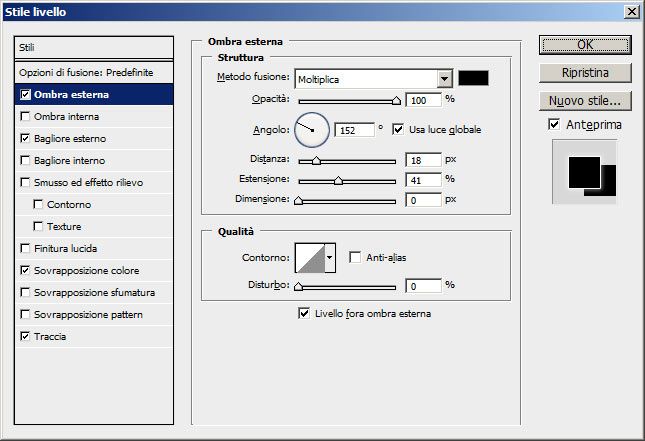The height and width of the screenshot is (441, 645).
Task: Open the Traccia settings entry
Action: [x=94, y=337]
